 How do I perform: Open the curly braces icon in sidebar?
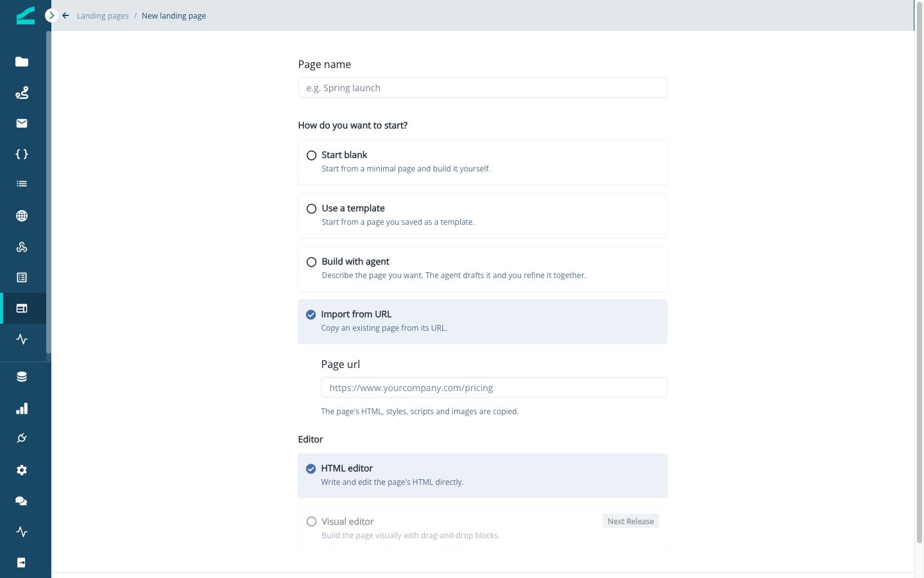click(22, 154)
